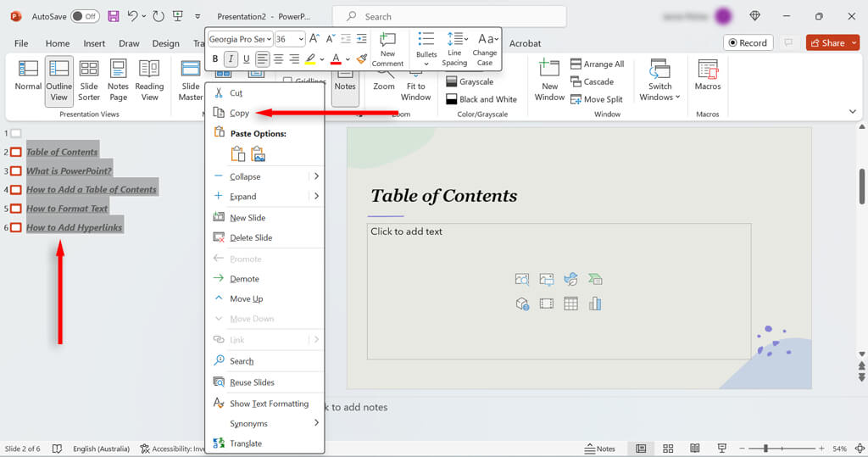Click the Search box in title bar

click(449, 16)
